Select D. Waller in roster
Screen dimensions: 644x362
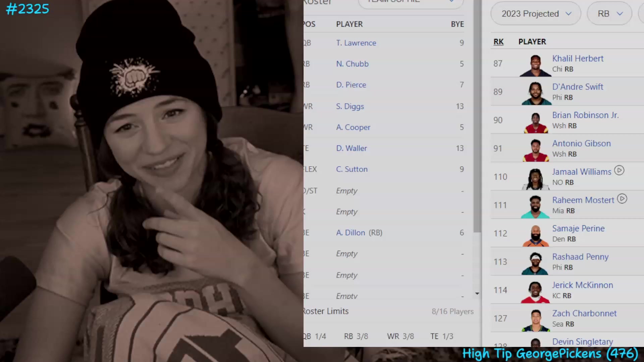point(352,148)
